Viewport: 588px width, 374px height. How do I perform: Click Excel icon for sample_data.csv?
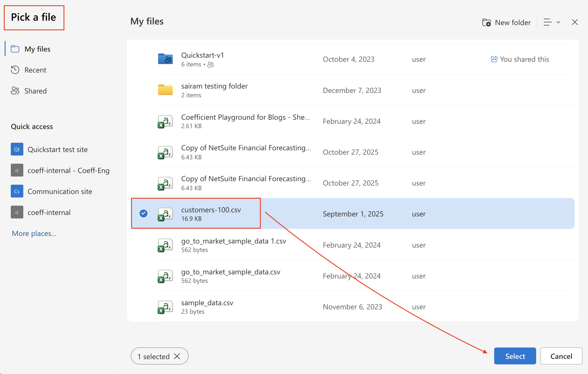tap(165, 307)
